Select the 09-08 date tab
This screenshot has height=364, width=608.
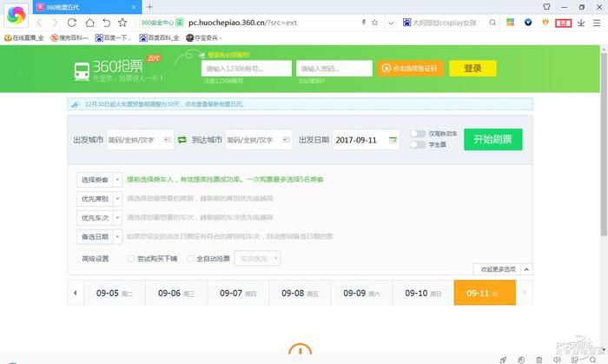click(300, 293)
